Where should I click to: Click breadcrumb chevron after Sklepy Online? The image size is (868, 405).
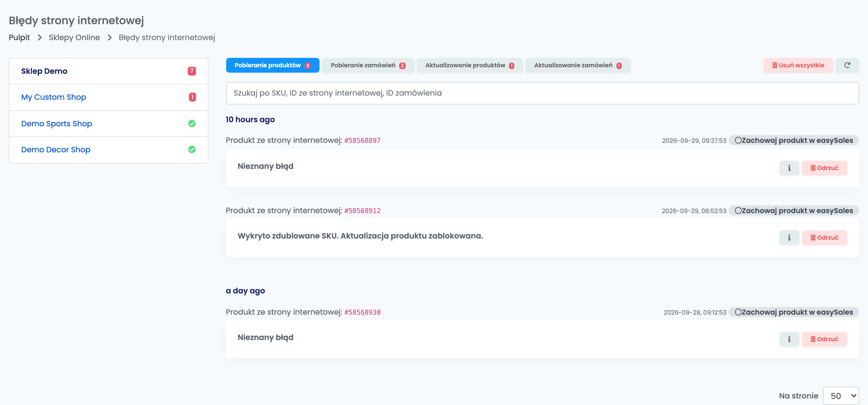pos(110,37)
